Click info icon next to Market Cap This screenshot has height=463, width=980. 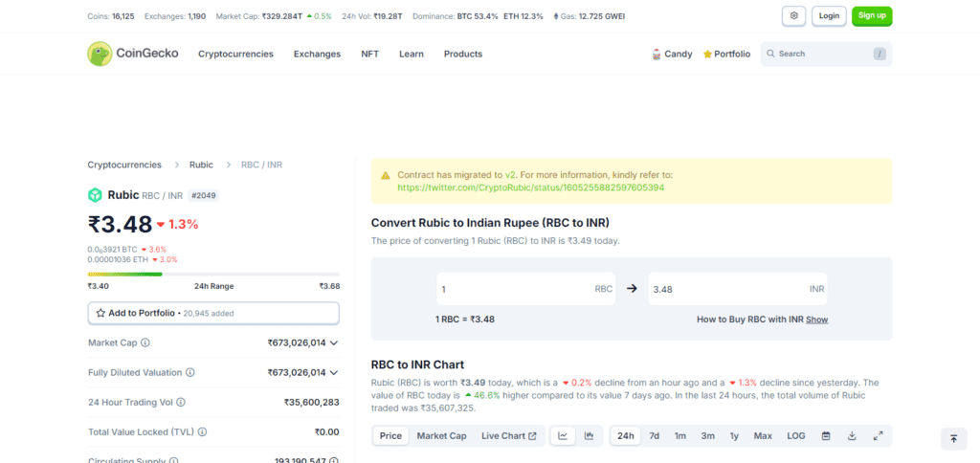[x=145, y=343]
